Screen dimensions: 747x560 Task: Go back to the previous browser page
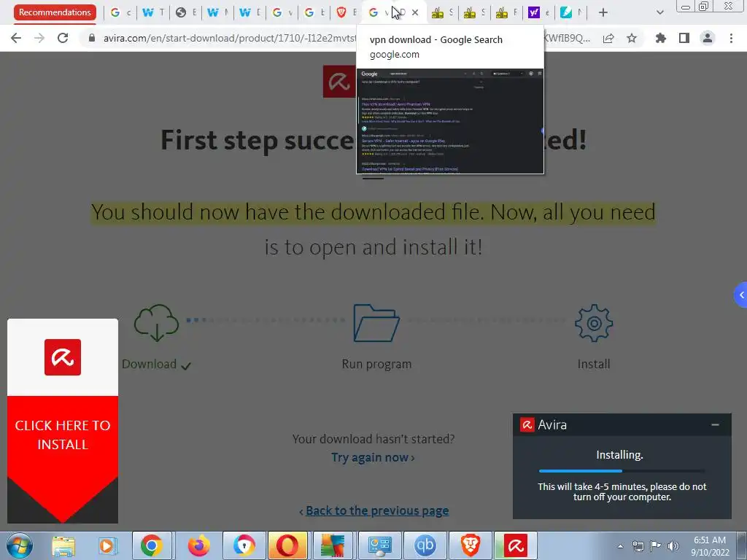(x=16, y=38)
